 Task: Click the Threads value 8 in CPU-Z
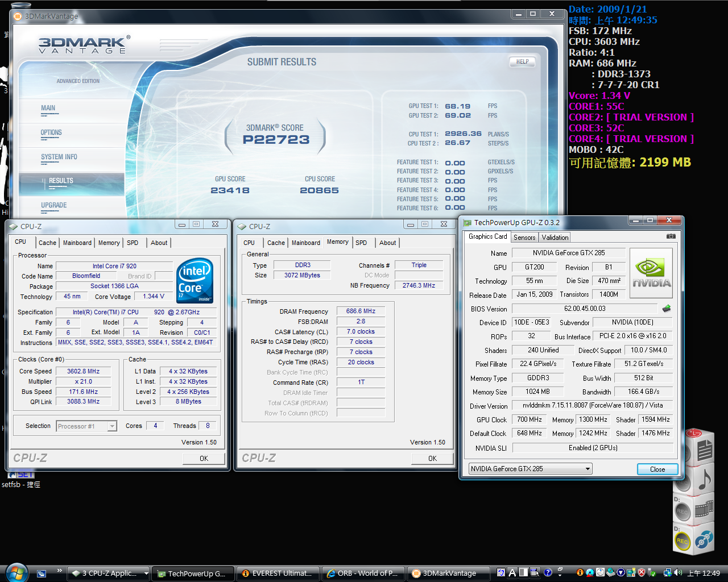208,425
